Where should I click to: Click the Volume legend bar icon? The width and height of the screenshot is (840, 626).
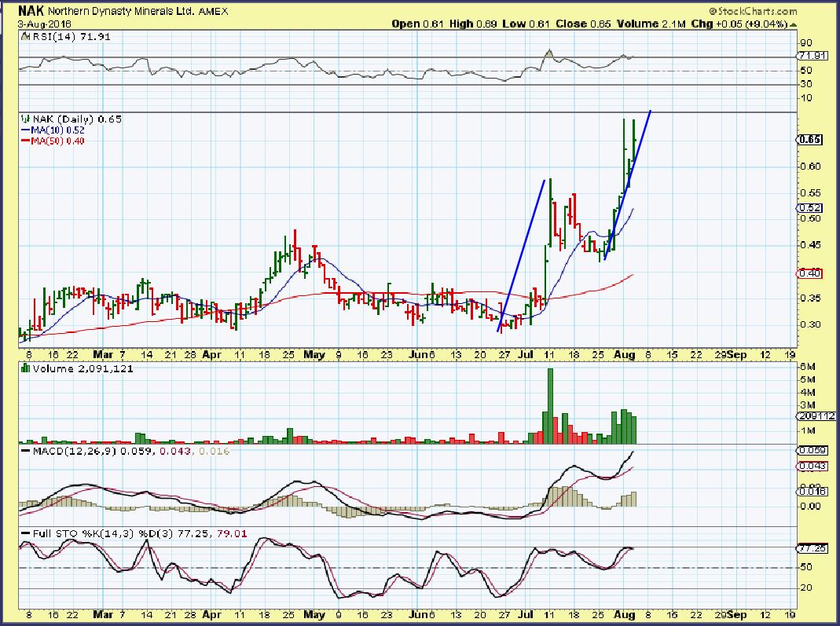25,368
